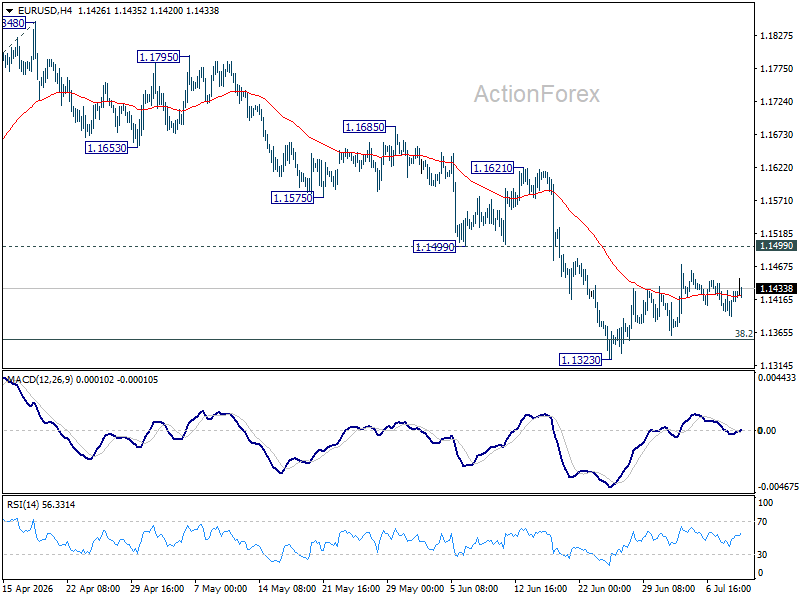Click the 21 May 16:00 date label
This screenshot has width=800, height=600.
[351, 588]
